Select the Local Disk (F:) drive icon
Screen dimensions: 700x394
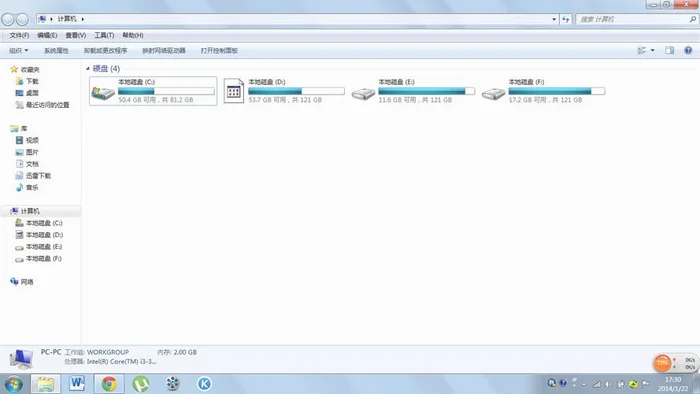493,94
